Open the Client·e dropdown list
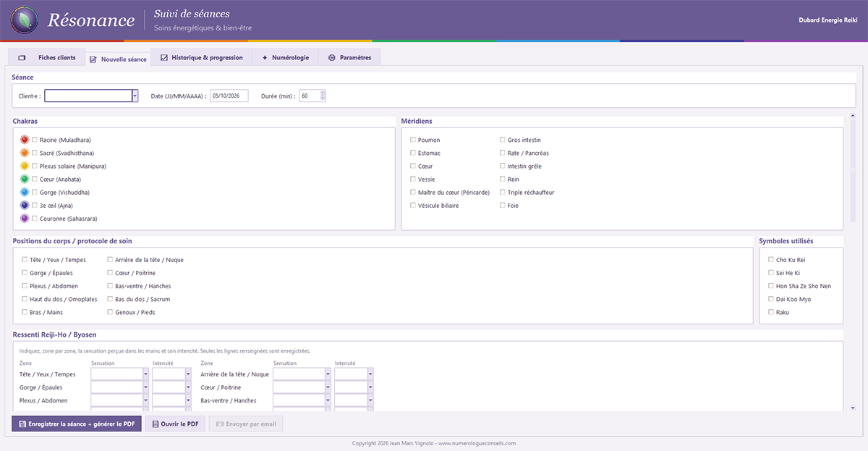This screenshot has height=451, width=868. (x=135, y=96)
